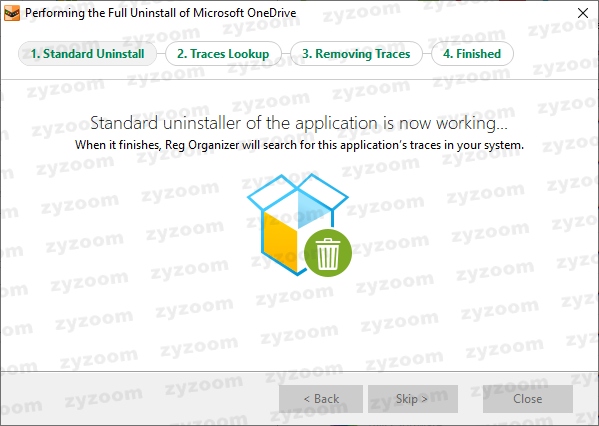Click the Close button in the footer
The height and width of the screenshot is (426, 599).
[528, 399]
